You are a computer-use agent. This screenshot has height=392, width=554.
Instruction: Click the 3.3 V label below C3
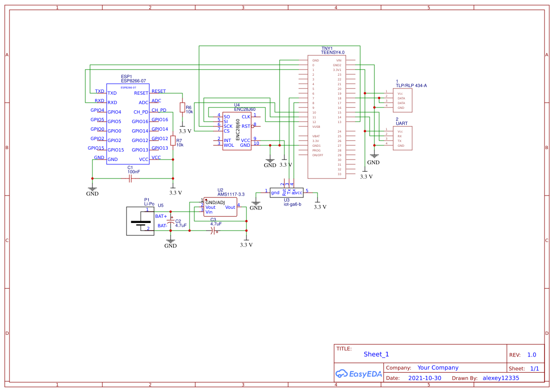[x=246, y=245]
